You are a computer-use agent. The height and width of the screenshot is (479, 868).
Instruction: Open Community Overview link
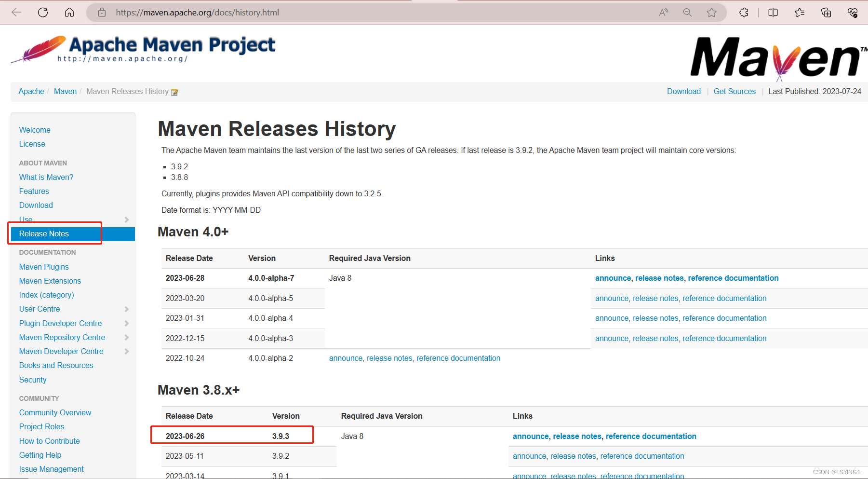[x=55, y=412]
